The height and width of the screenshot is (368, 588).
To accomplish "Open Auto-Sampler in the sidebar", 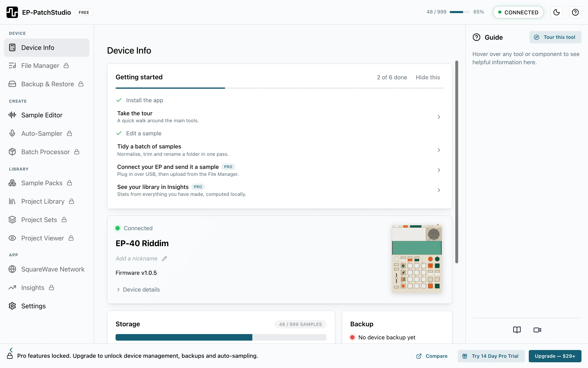I will [47, 133].
